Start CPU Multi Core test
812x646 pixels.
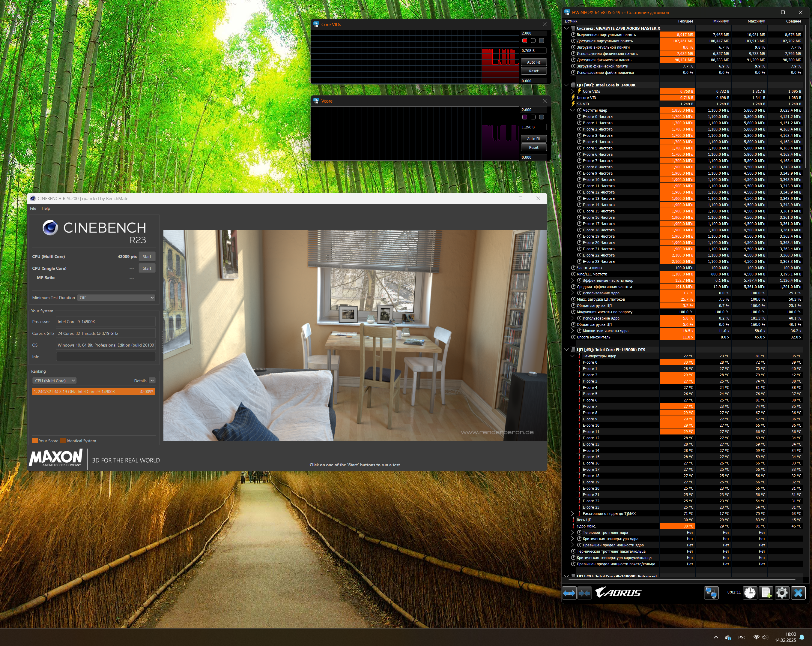(x=147, y=257)
